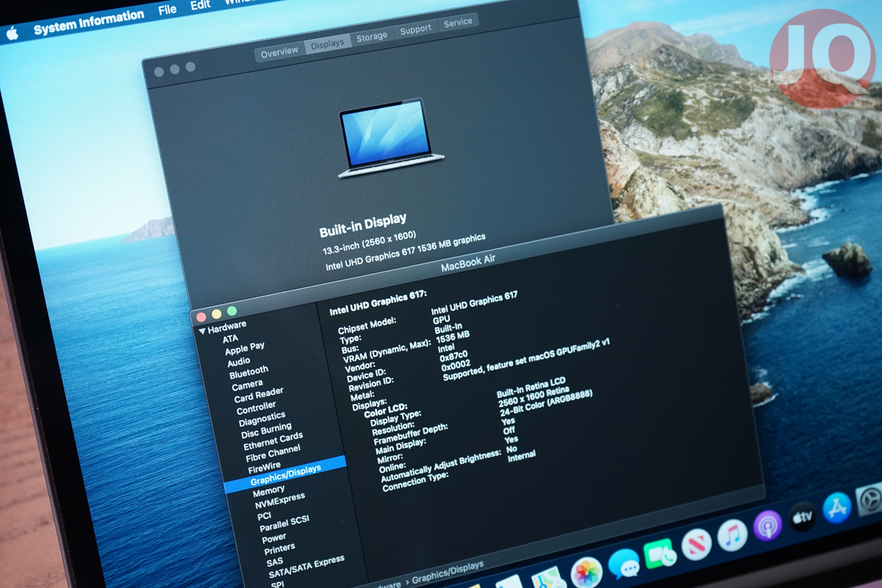Select Bluetooth in the Hardware list
Screen dimensions: 882x588
248,372
